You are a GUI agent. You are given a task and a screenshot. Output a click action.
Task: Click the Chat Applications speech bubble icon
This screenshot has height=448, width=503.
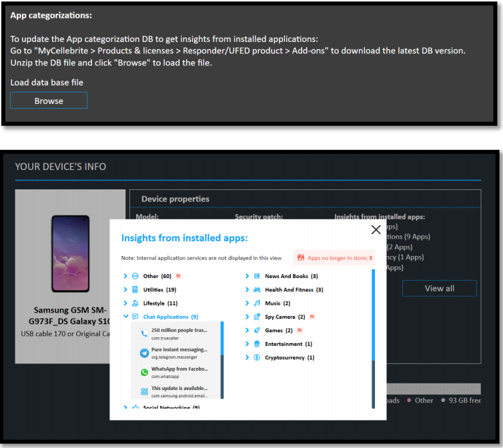coord(135,317)
